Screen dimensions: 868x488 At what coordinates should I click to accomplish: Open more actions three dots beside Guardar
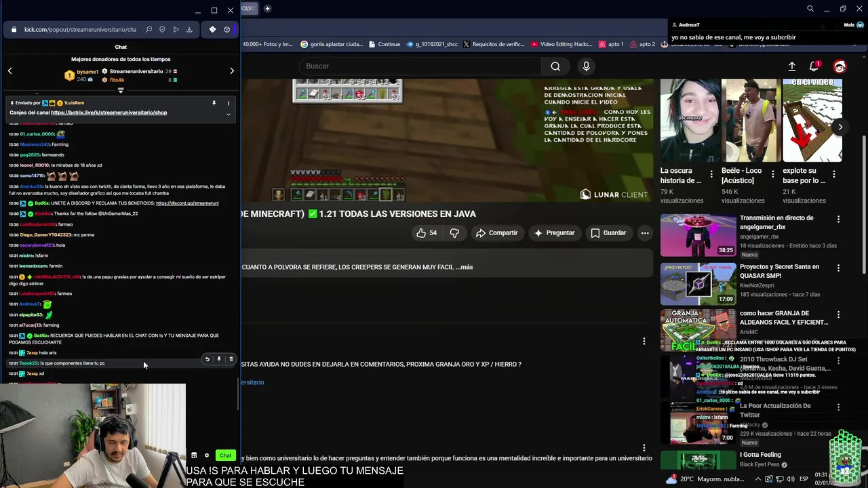tap(645, 232)
